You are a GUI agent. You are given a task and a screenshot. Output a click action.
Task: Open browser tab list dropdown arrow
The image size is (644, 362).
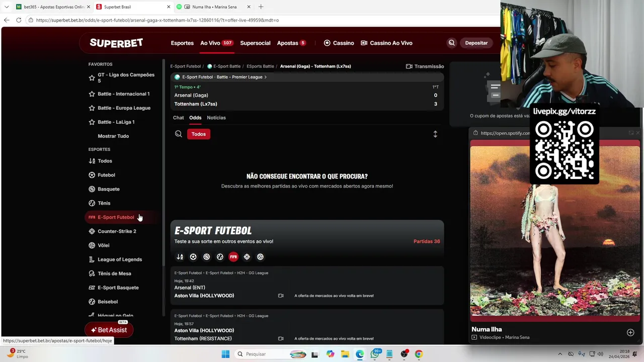tap(7, 7)
